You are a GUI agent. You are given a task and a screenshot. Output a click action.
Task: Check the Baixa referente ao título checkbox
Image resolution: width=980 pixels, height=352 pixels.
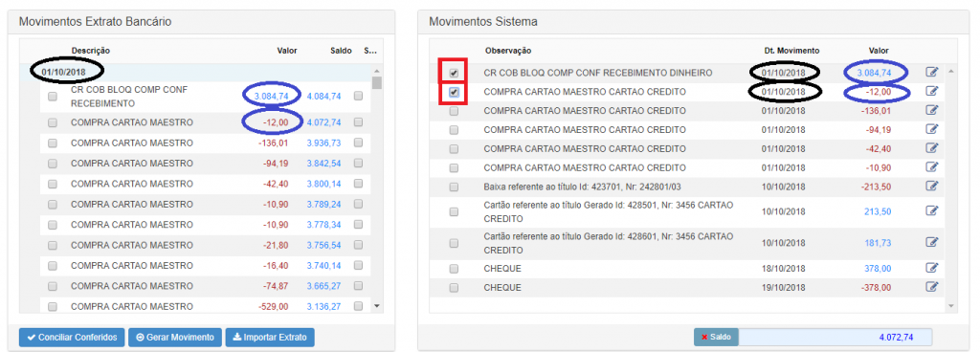tap(454, 187)
